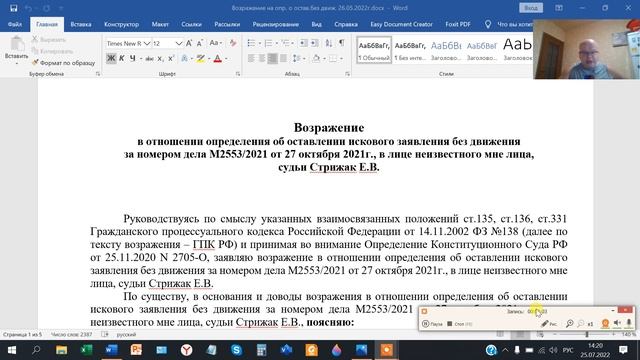Select center paragraph alignment
The image size is (640, 360).
[x=262, y=59]
